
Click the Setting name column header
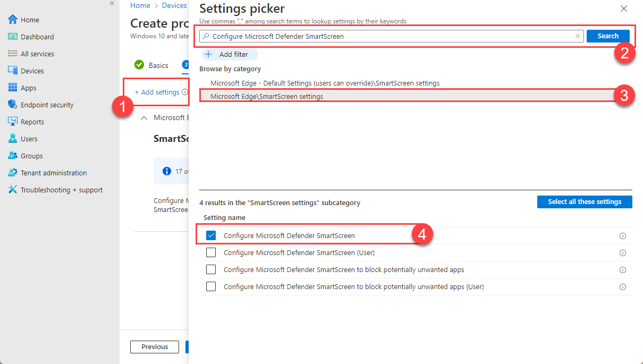224,217
